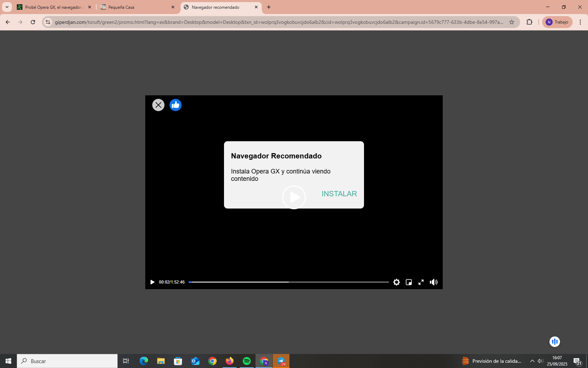Toggle video fullscreen mode
This screenshot has height=368, width=588.
pyautogui.click(x=421, y=282)
